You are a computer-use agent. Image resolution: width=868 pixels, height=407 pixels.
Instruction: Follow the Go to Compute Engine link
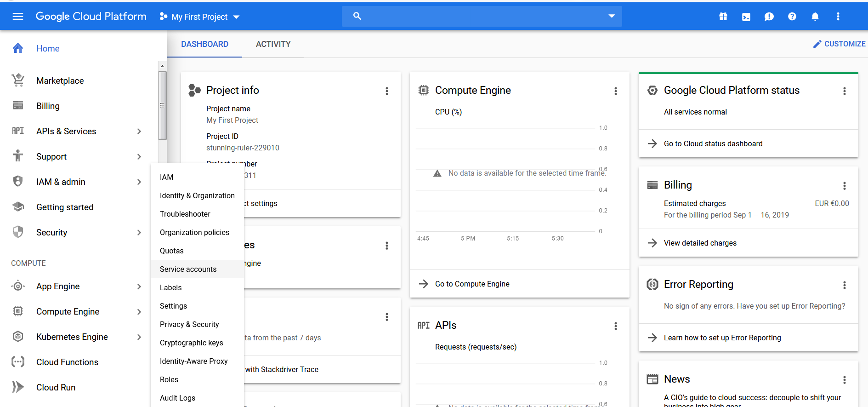[472, 284]
